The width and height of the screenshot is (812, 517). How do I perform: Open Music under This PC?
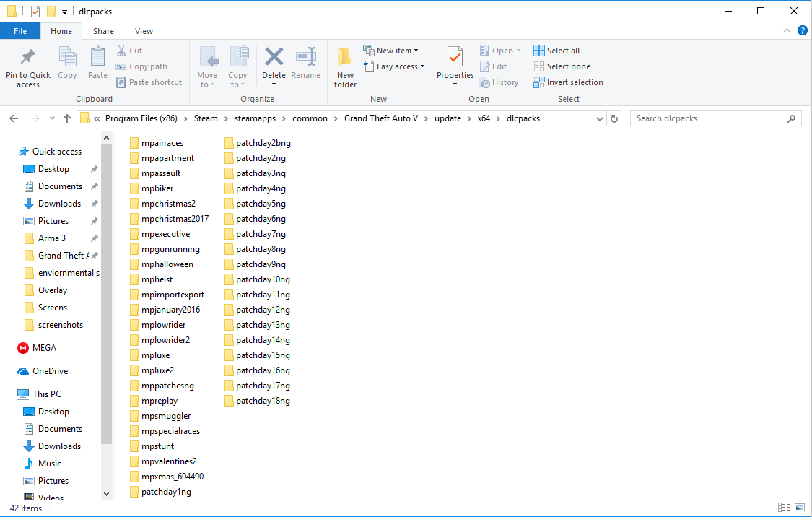[x=43, y=464]
